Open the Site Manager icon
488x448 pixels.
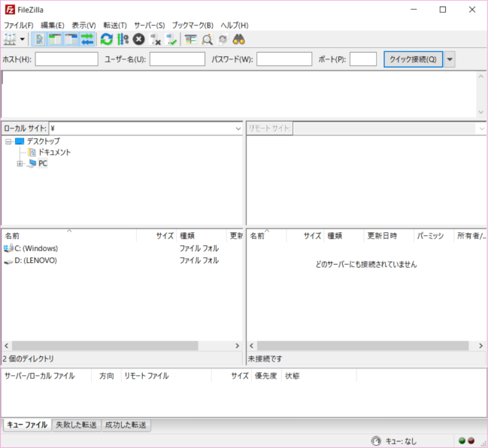[10, 40]
